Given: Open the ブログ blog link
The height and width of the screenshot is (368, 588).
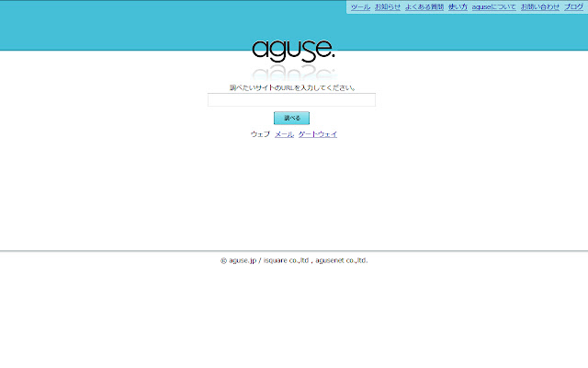Looking at the screenshot, I should pyautogui.click(x=573, y=7).
